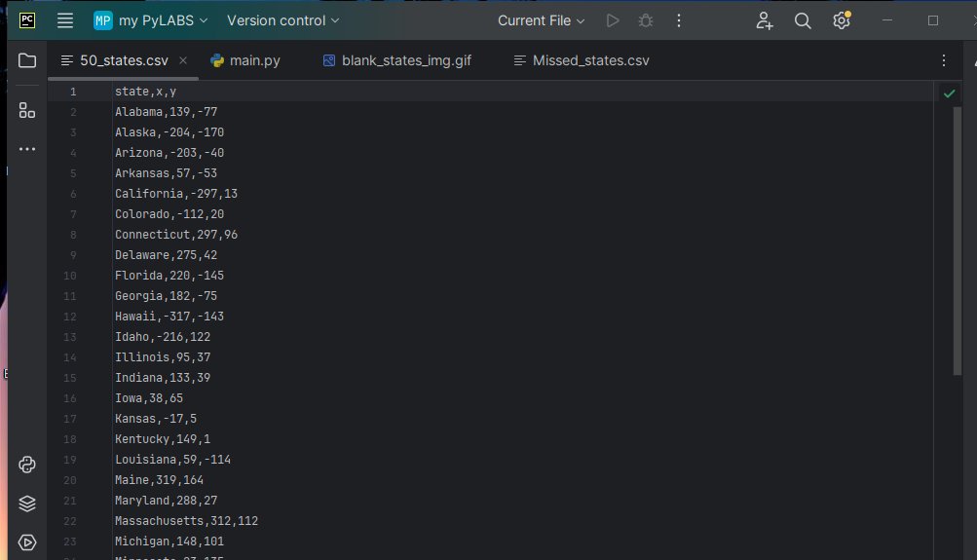977x560 pixels.
Task: Switch to Missed_states.csv tab
Action: click(x=581, y=60)
